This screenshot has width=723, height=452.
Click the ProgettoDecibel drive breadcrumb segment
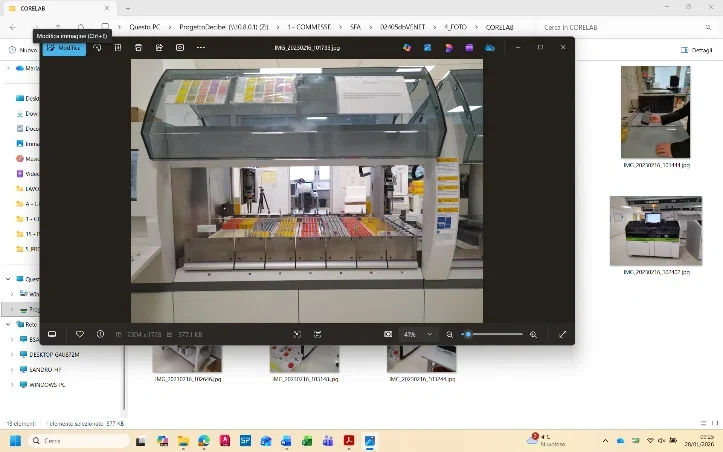point(224,27)
